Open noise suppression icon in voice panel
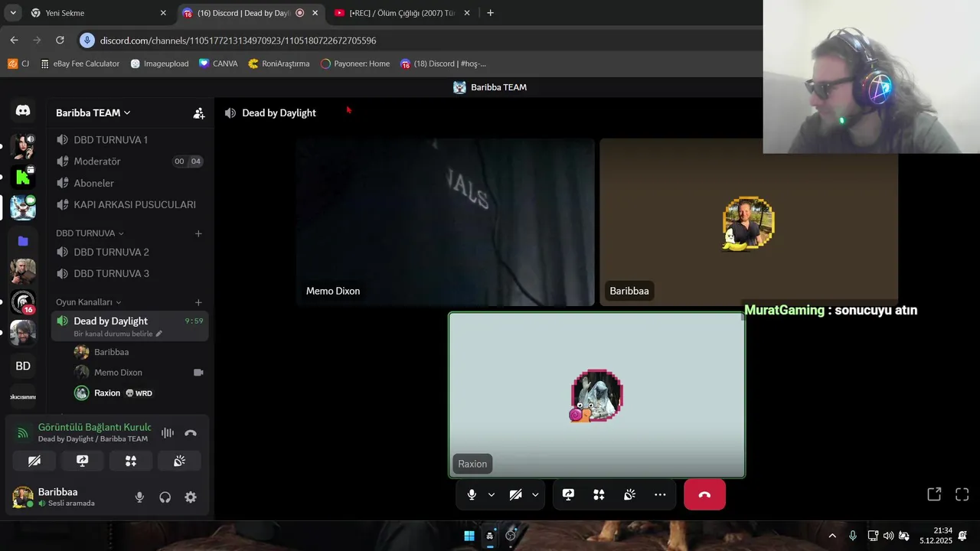 (x=168, y=433)
